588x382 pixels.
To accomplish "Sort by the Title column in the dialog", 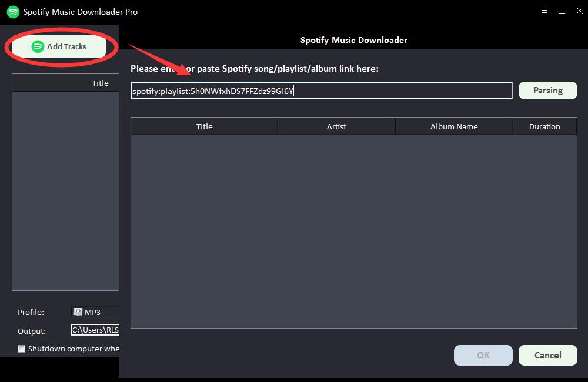I will click(204, 126).
